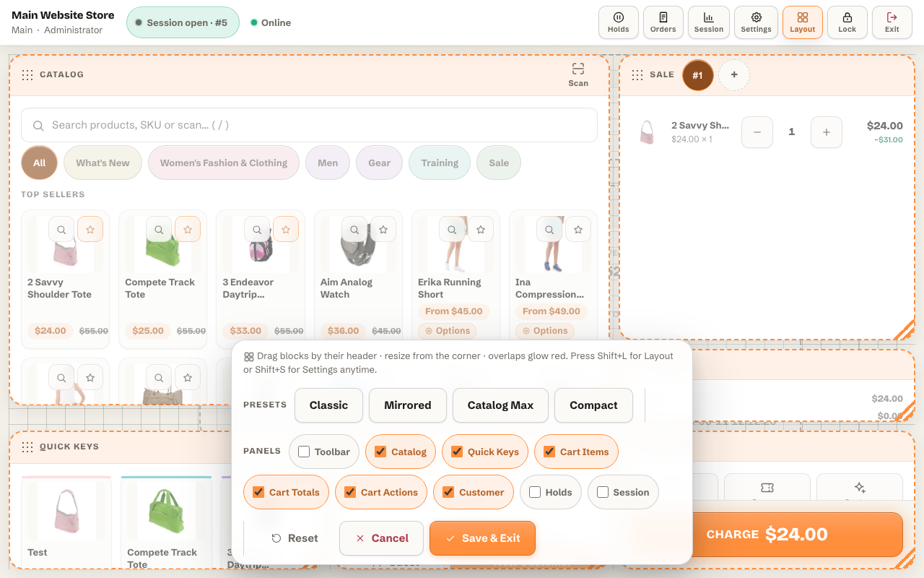Select the What's New category
This screenshot has height=578, width=924.
click(x=103, y=163)
